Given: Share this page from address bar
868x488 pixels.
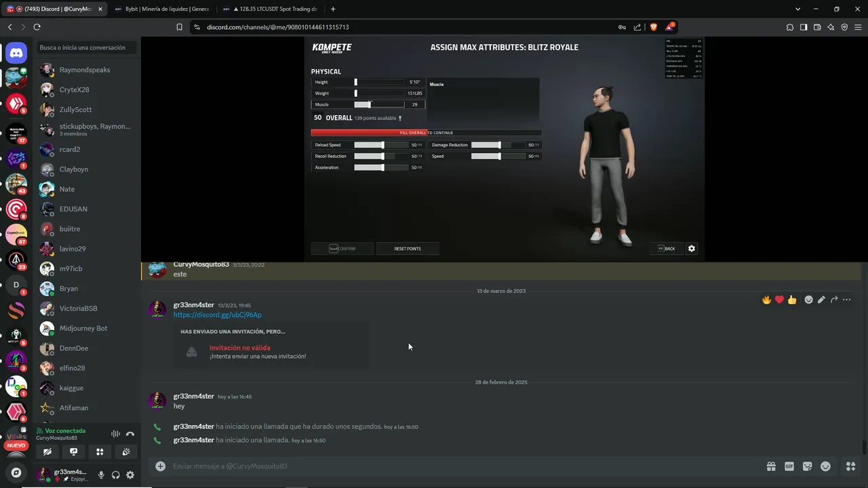Looking at the screenshot, I should point(637,27).
